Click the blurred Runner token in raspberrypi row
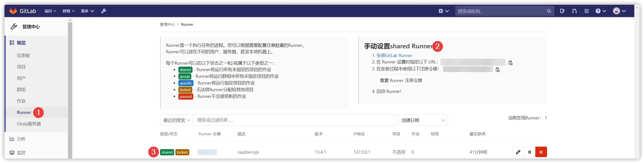 tap(207, 152)
